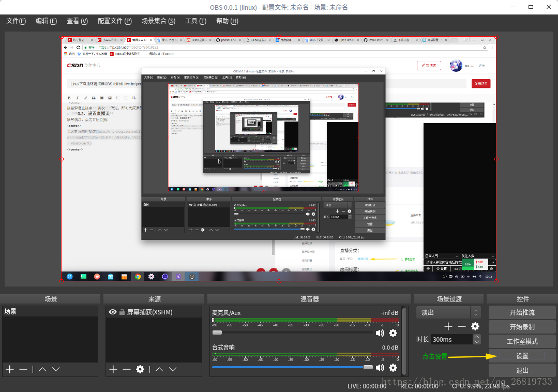This screenshot has height=392, width=558.
Task: Move the source up with the arrow icon
Action: pos(158,369)
